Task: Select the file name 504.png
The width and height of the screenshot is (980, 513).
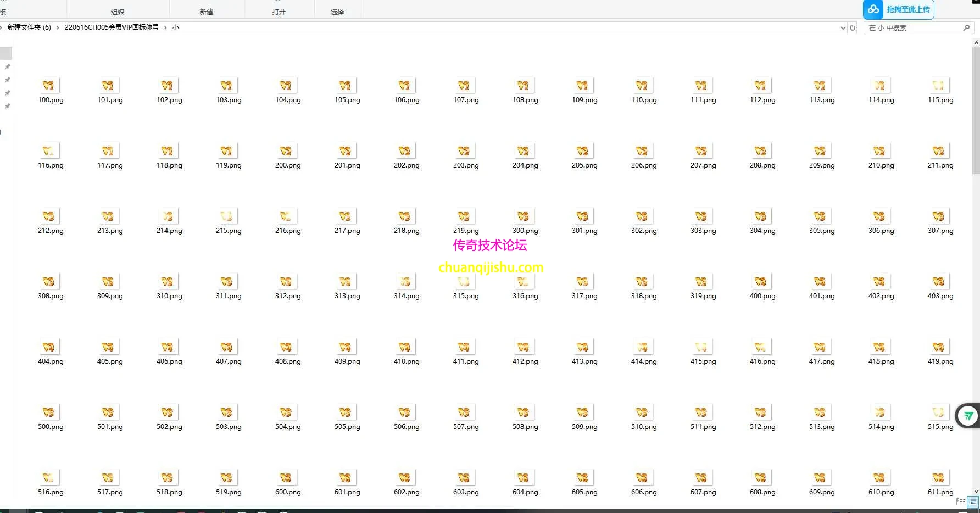Action: (288, 427)
